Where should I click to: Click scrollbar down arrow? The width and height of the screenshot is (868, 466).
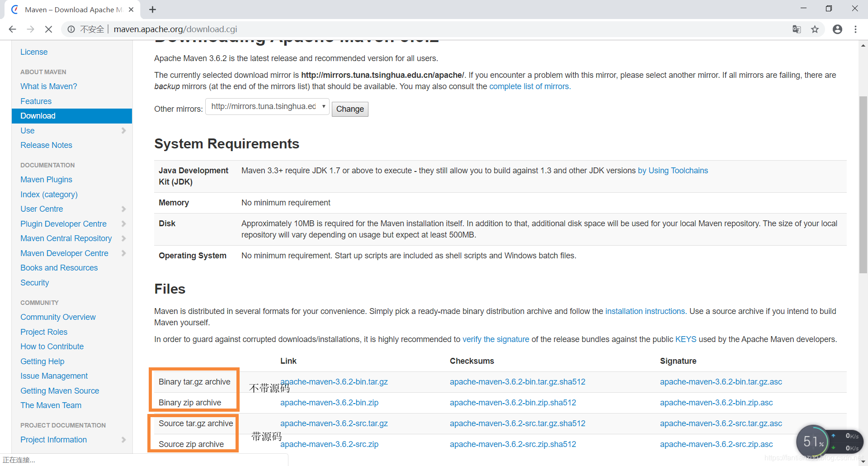863,461
